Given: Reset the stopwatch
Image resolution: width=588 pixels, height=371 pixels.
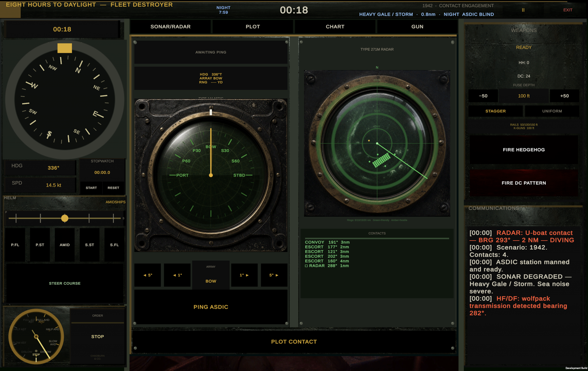Looking at the screenshot, I should [113, 188].
